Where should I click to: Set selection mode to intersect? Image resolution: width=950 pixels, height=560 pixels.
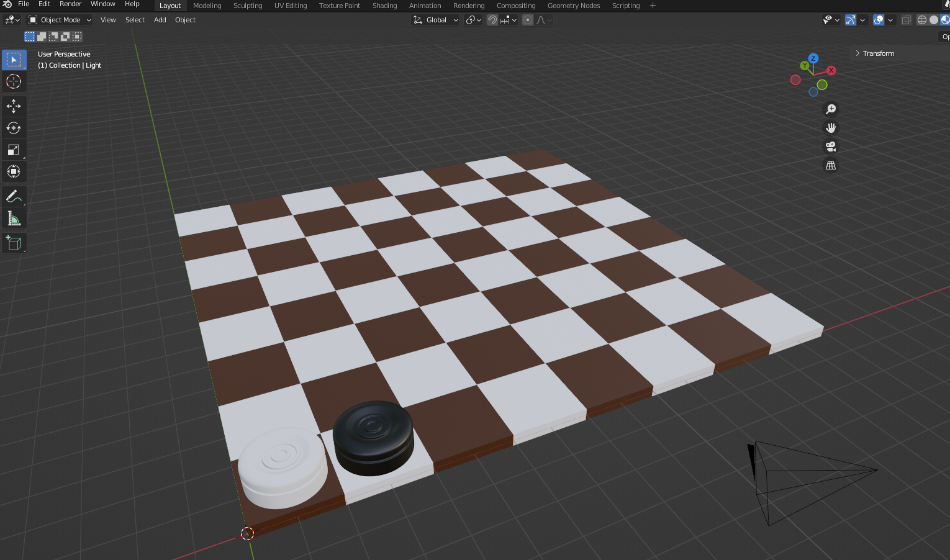tap(77, 37)
